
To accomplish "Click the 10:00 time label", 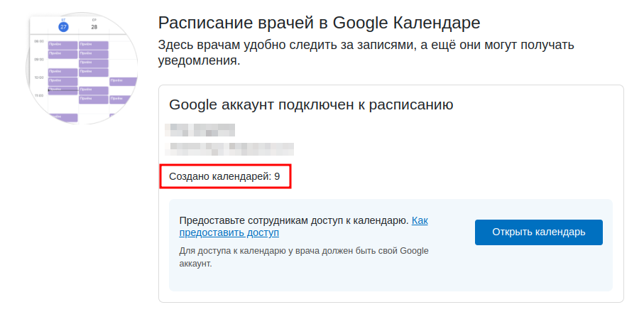I will coord(39,77).
